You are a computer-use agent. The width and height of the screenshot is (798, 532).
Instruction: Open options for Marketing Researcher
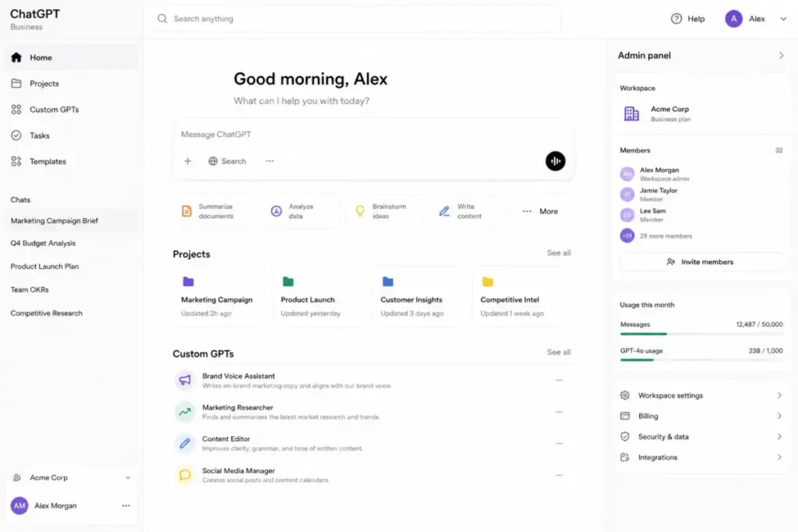point(559,412)
